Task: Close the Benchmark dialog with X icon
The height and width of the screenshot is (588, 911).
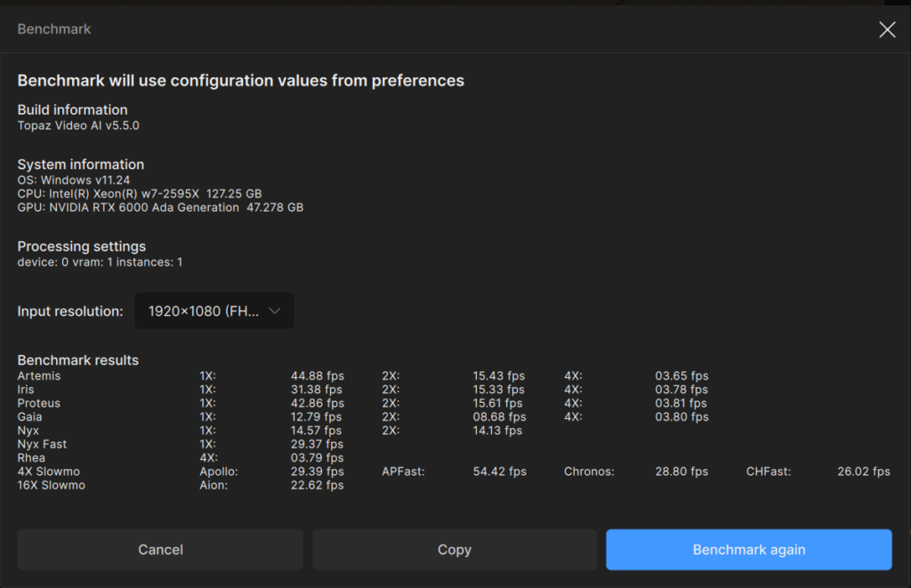Action: [887, 29]
